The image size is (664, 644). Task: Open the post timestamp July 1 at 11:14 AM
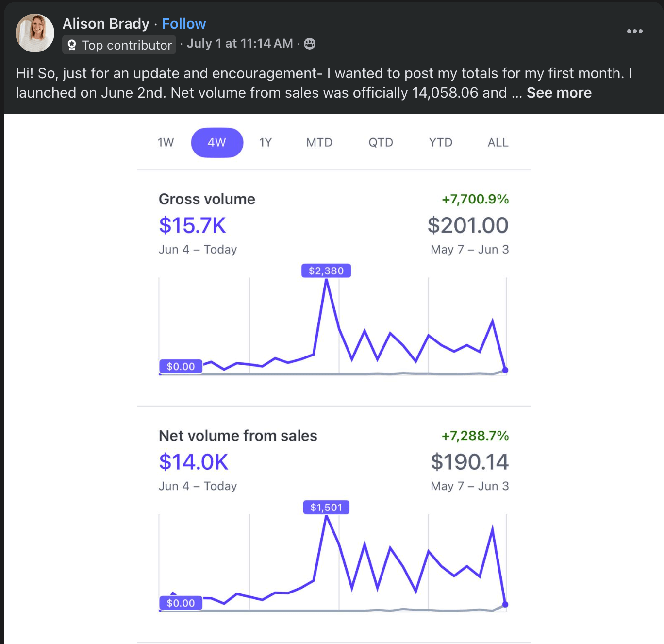(240, 43)
